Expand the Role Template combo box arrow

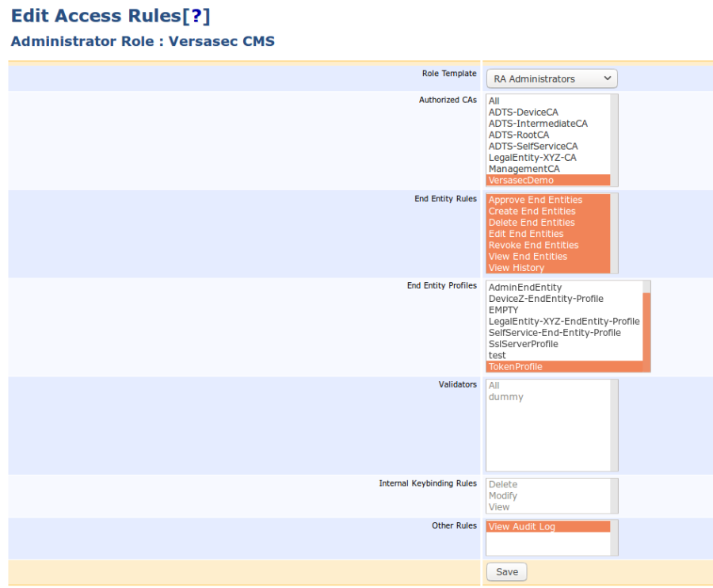[x=608, y=78]
